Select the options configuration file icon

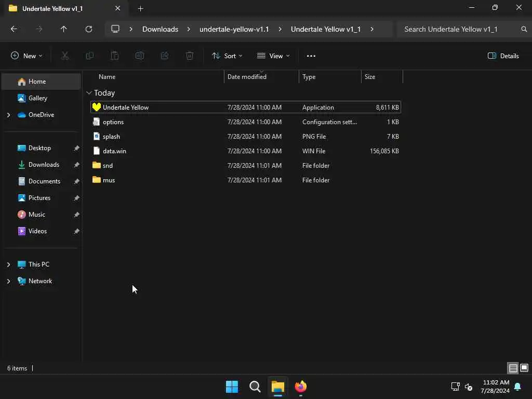pyautogui.click(x=96, y=122)
